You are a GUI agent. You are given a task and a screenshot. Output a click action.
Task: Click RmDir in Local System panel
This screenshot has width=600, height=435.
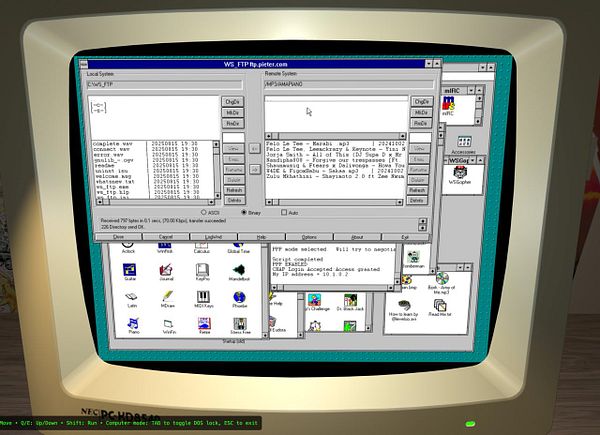coord(233,124)
